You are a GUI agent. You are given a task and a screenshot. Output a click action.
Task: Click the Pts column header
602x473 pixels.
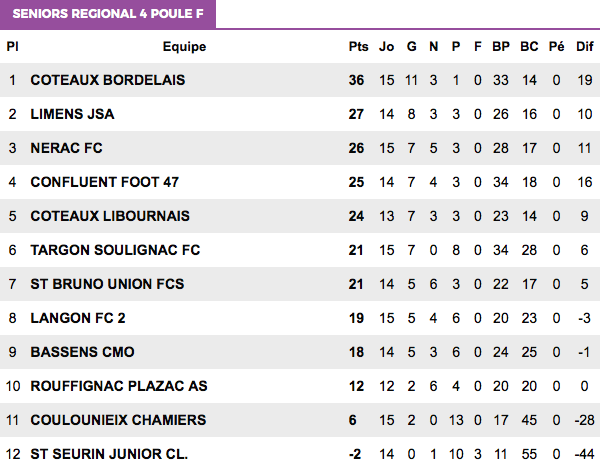pos(358,47)
